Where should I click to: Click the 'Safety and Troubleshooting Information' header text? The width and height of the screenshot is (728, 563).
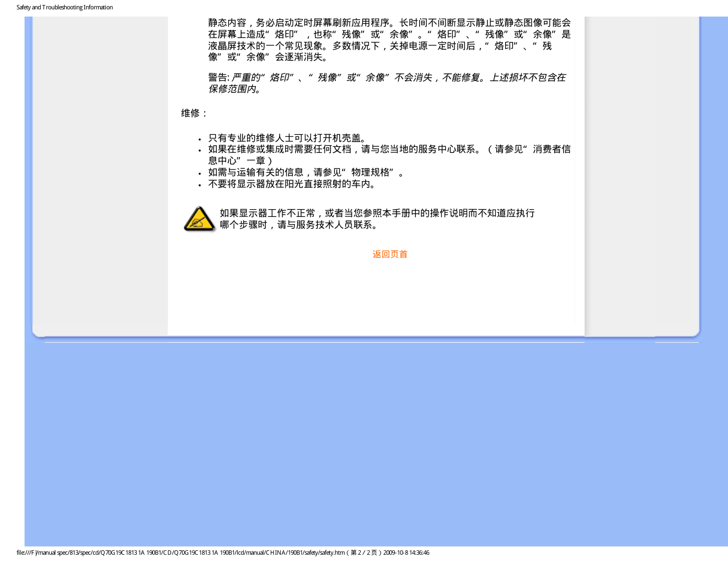coord(65,7)
